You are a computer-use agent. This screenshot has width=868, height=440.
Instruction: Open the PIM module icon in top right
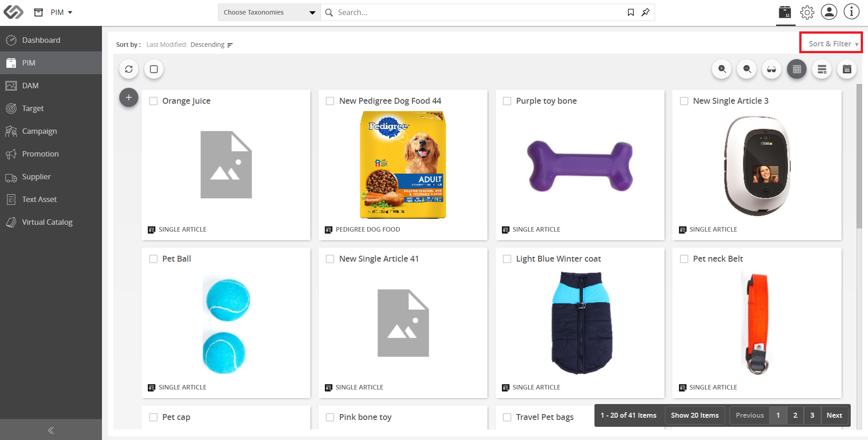[x=785, y=12]
